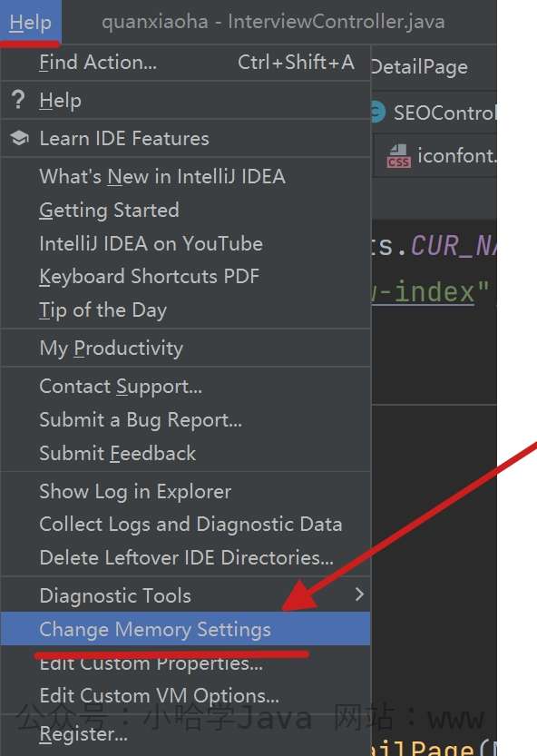This screenshot has height=756, width=537.
Task: Click the graduation cap Learn icon
Action: coord(19,138)
